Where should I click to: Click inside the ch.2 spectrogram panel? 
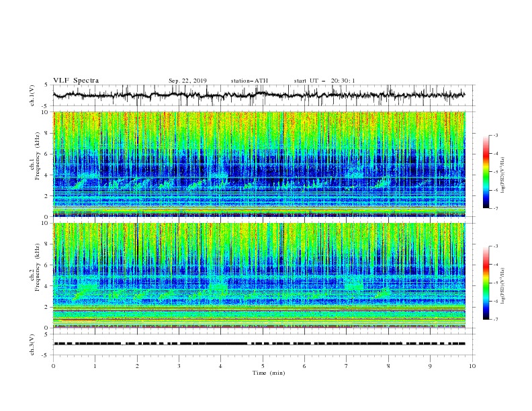(259, 275)
